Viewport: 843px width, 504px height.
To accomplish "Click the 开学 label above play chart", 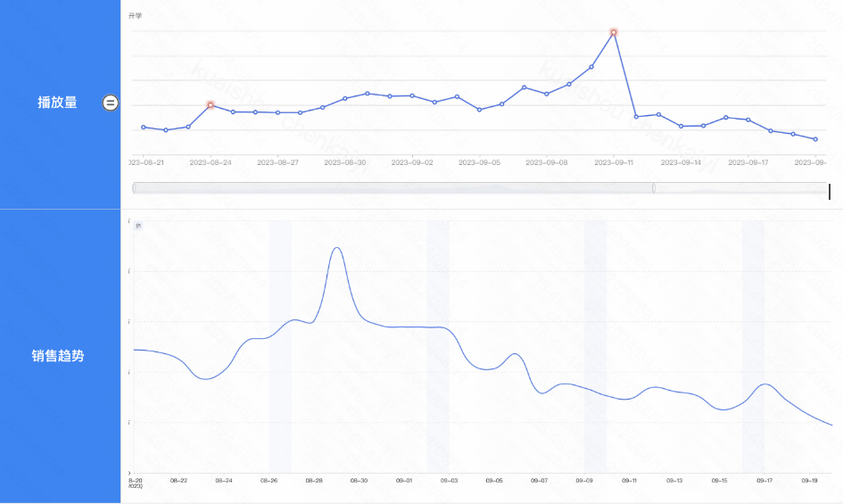I will tap(135, 16).
